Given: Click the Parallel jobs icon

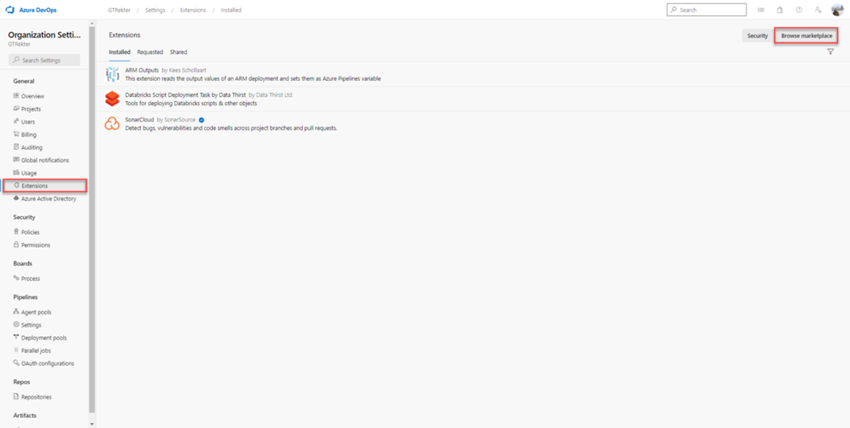Looking at the screenshot, I should tap(16, 351).
